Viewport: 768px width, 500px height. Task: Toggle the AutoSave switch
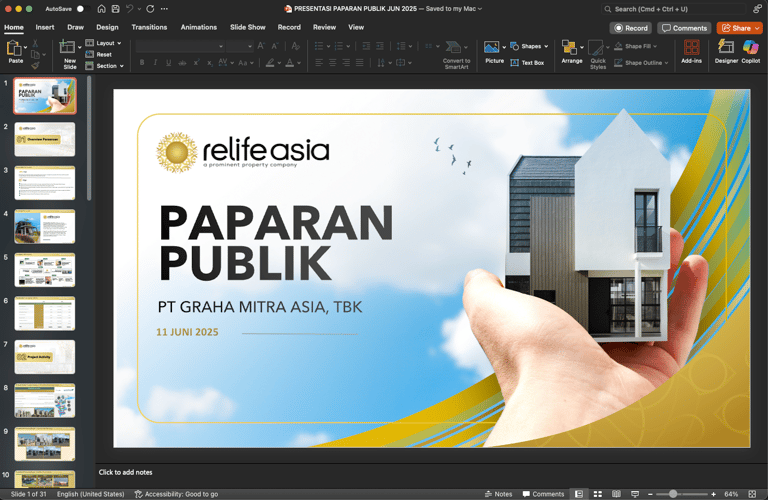tap(81, 9)
